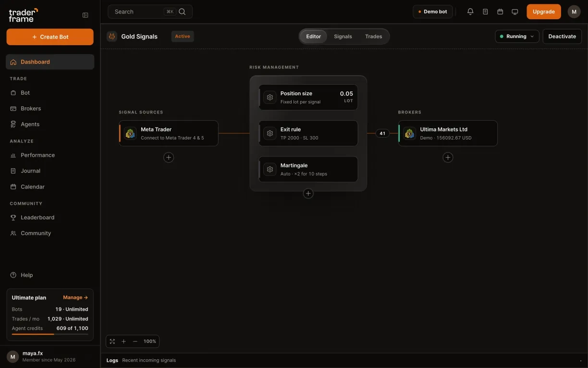588x368 pixels.
Task: Open Leaderboard in sidebar
Action: click(x=50, y=217)
